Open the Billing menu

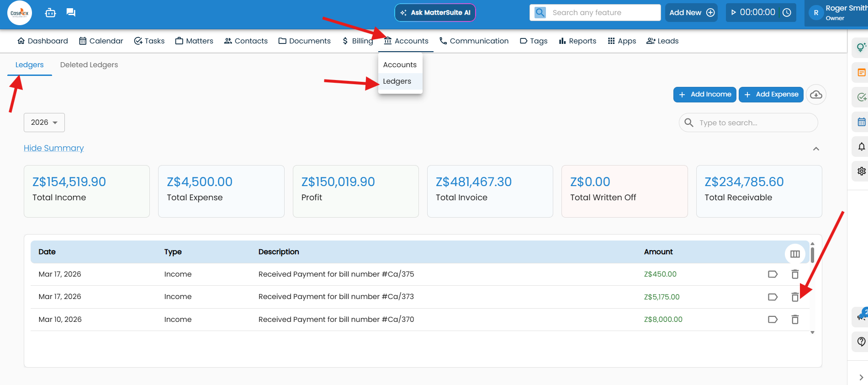click(358, 41)
